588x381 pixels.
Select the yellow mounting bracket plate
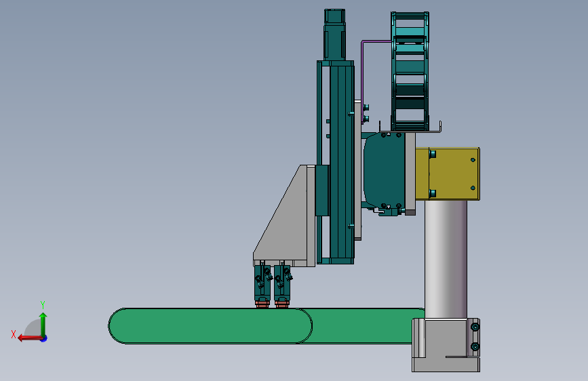(448, 174)
